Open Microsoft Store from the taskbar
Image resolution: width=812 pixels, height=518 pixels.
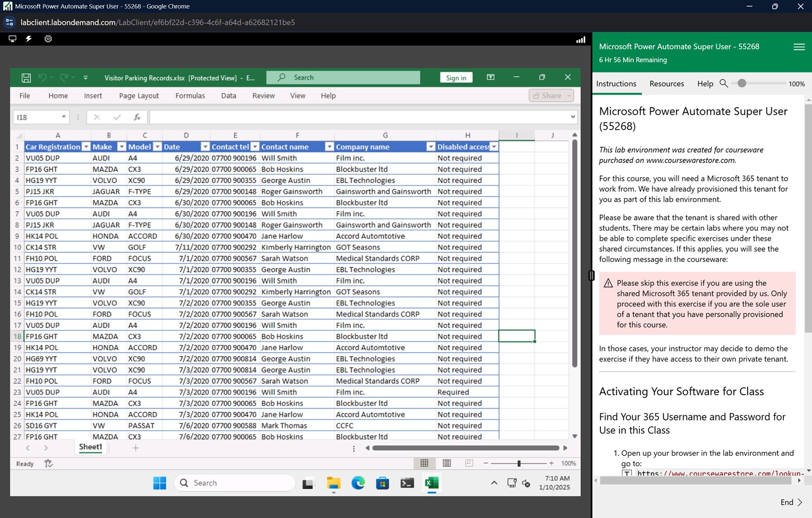(382, 483)
